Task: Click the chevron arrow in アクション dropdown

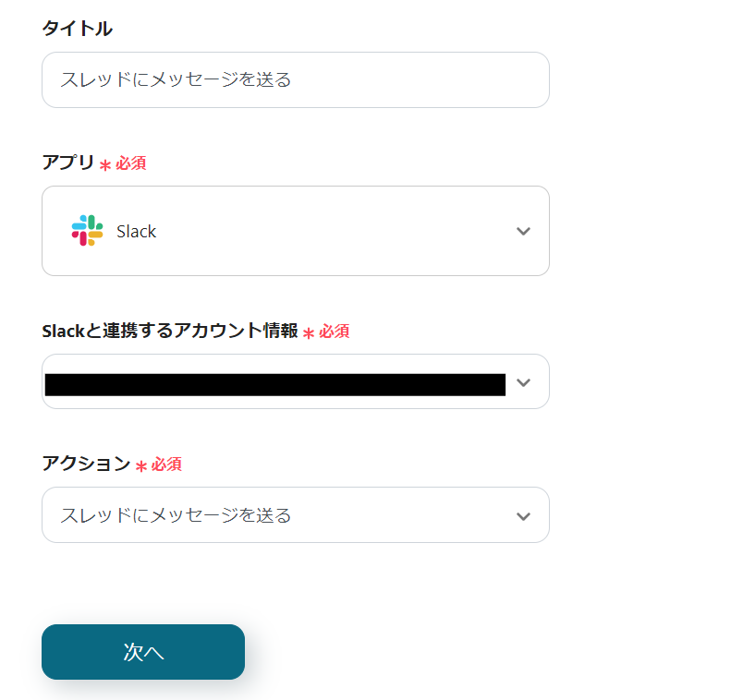Action: (x=523, y=515)
